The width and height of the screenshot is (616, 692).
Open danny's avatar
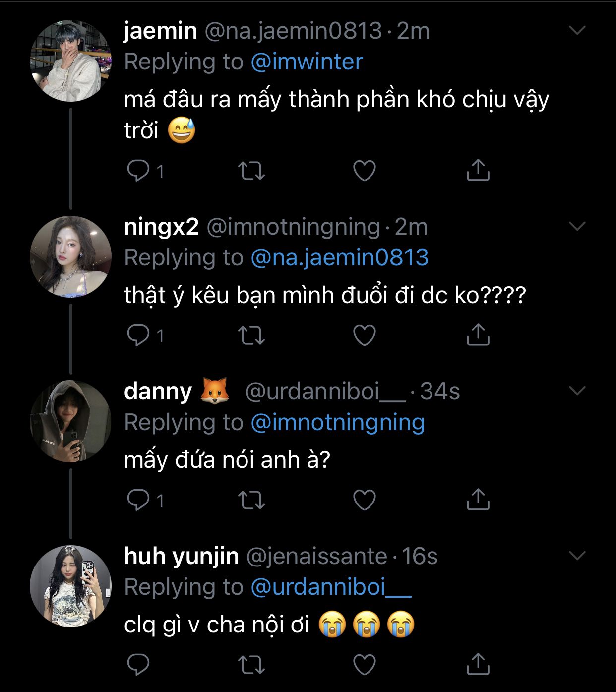click(70, 422)
